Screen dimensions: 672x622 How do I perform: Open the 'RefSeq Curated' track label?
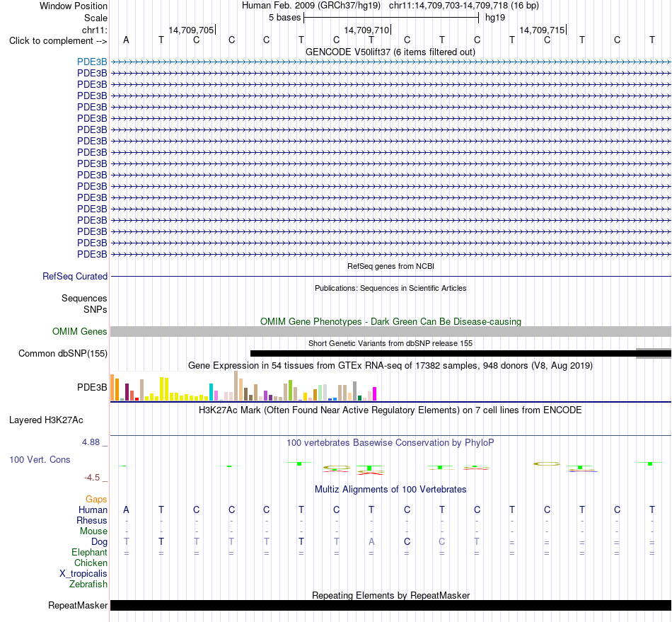point(74,276)
